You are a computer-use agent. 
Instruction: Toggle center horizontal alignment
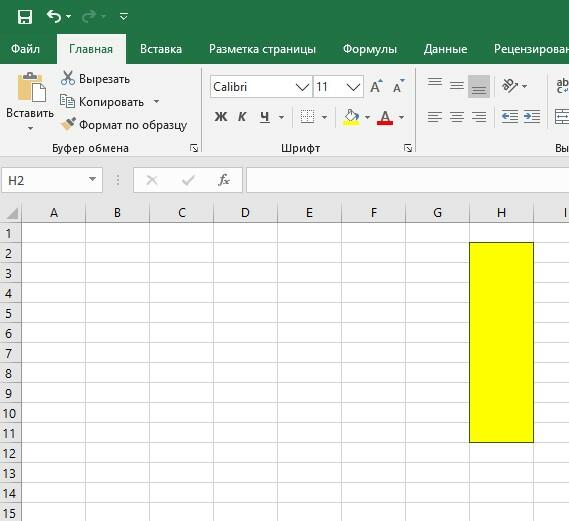tap(457, 117)
